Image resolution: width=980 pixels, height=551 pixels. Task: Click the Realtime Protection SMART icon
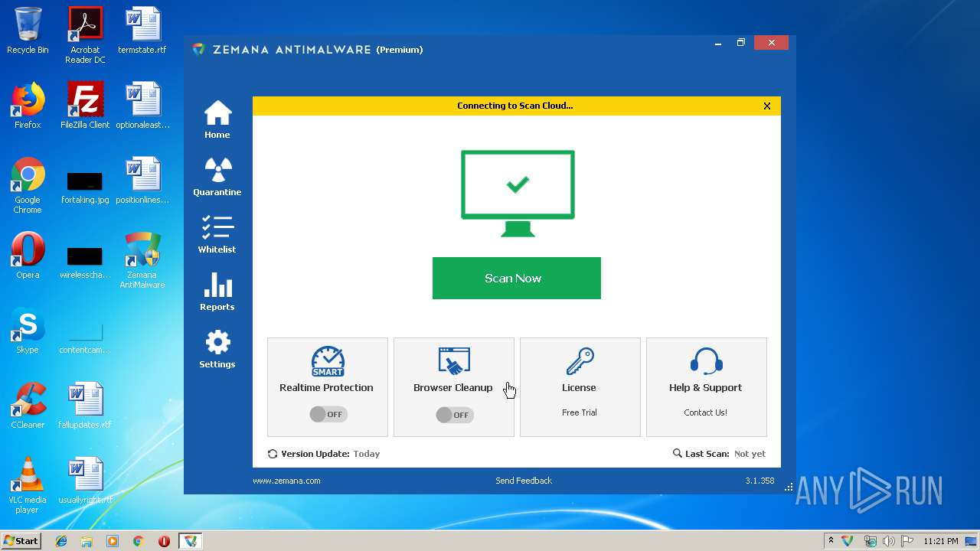coord(328,361)
